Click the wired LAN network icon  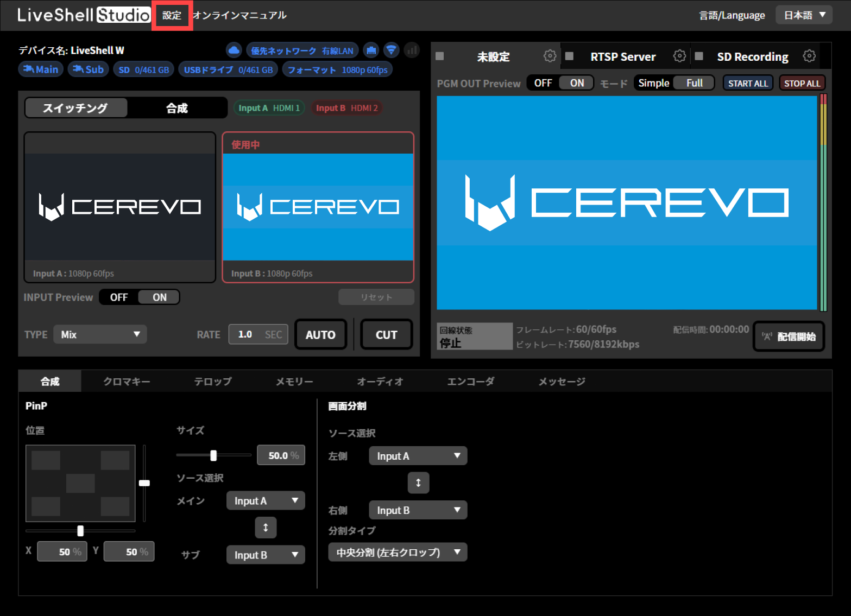(371, 50)
